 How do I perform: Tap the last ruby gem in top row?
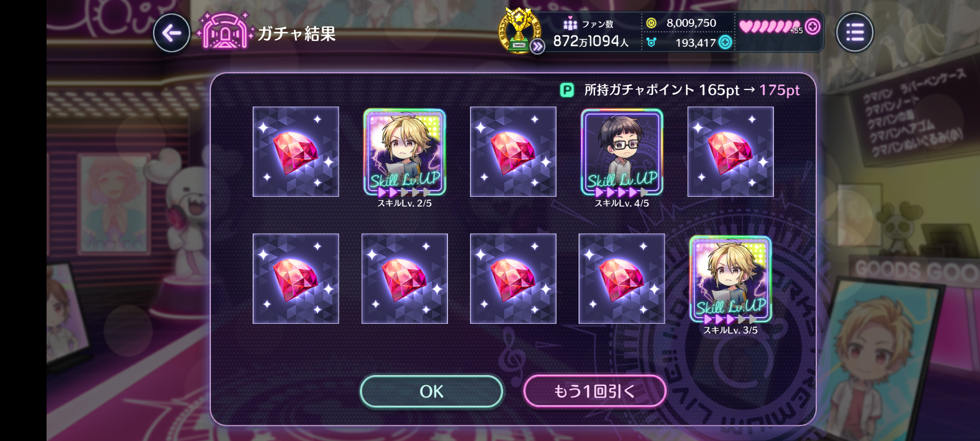[731, 151]
